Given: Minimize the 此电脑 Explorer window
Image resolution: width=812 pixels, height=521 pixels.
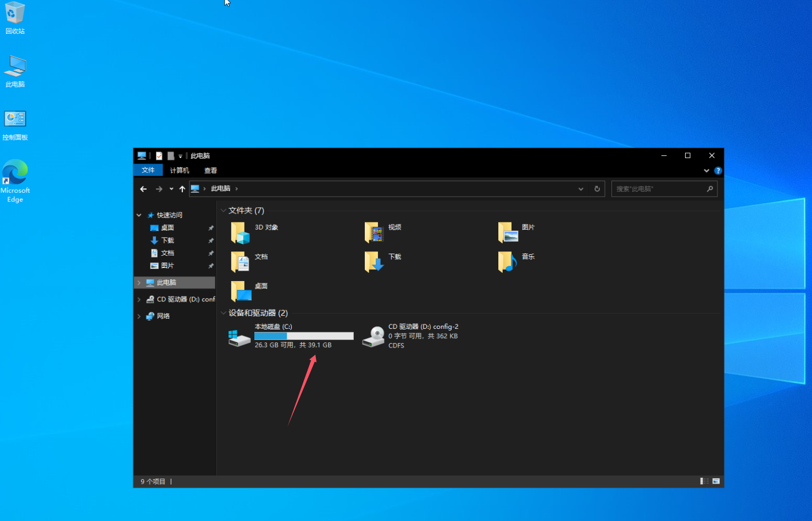Looking at the screenshot, I should click(x=664, y=156).
